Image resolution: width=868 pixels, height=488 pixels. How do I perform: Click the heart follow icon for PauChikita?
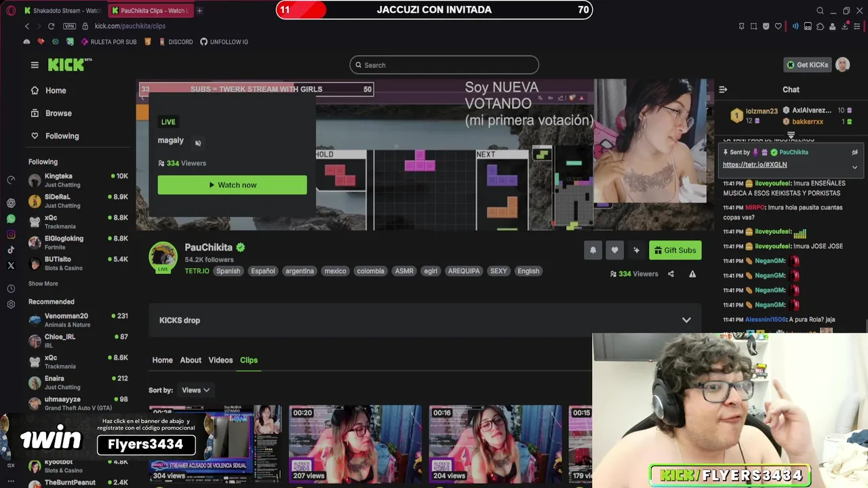(614, 250)
